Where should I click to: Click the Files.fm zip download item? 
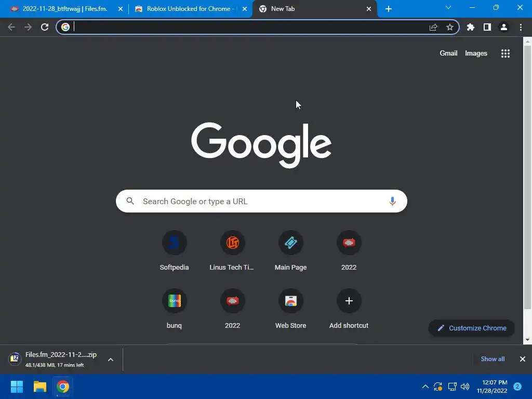tap(54, 360)
